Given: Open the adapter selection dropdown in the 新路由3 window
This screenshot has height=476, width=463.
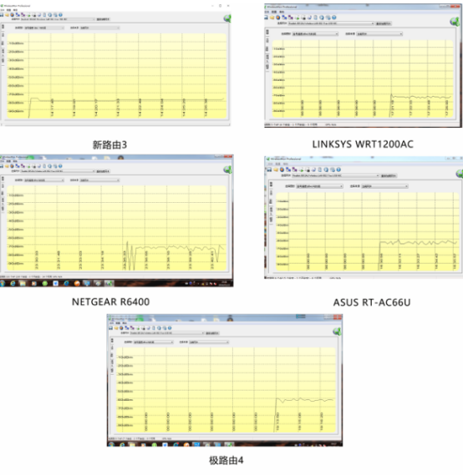Looking at the screenshot, I should tap(58, 19).
